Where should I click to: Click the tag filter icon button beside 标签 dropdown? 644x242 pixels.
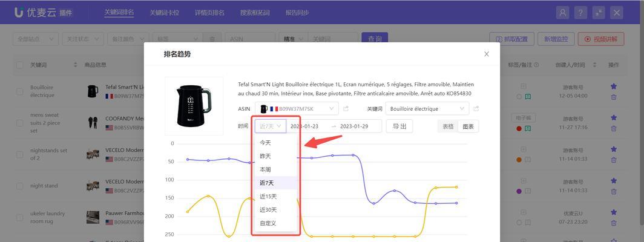(212, 39)
